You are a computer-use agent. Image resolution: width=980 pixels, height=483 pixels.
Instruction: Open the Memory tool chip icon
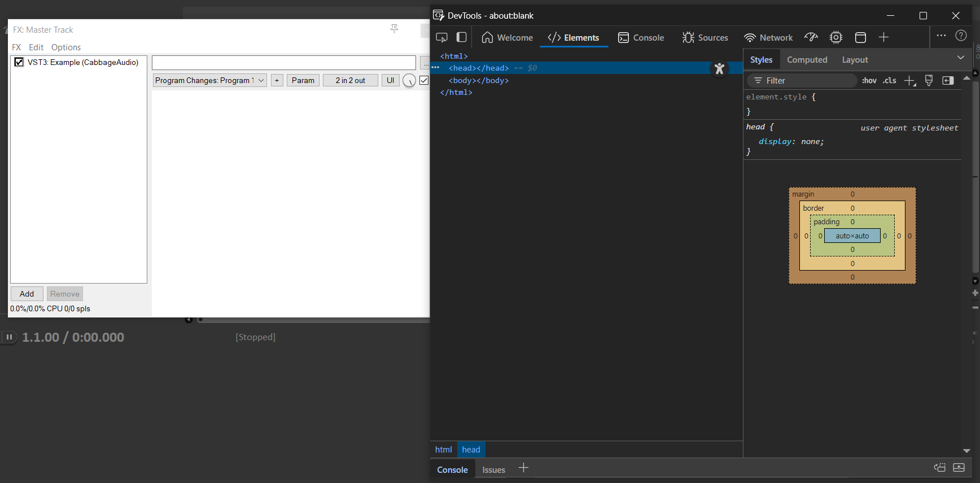pos(835,37)
